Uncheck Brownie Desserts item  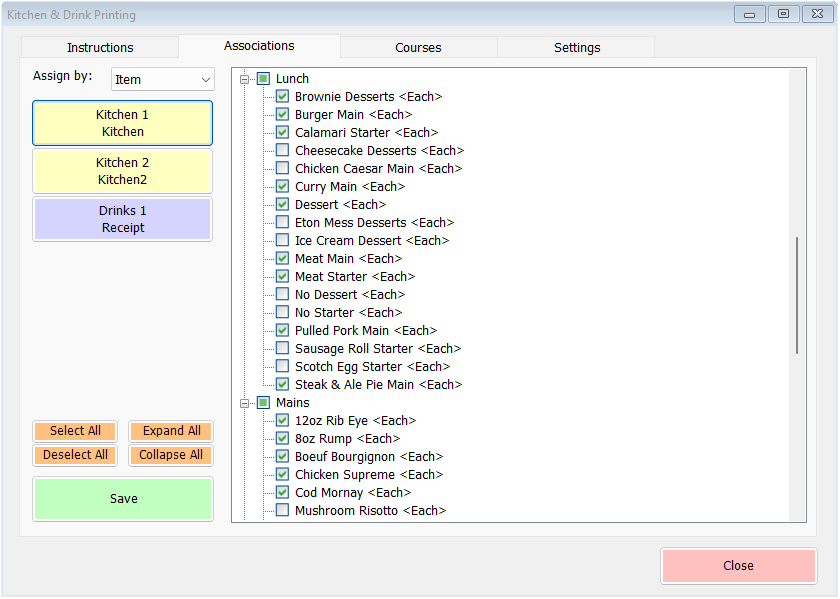click(x=282, y=96)
